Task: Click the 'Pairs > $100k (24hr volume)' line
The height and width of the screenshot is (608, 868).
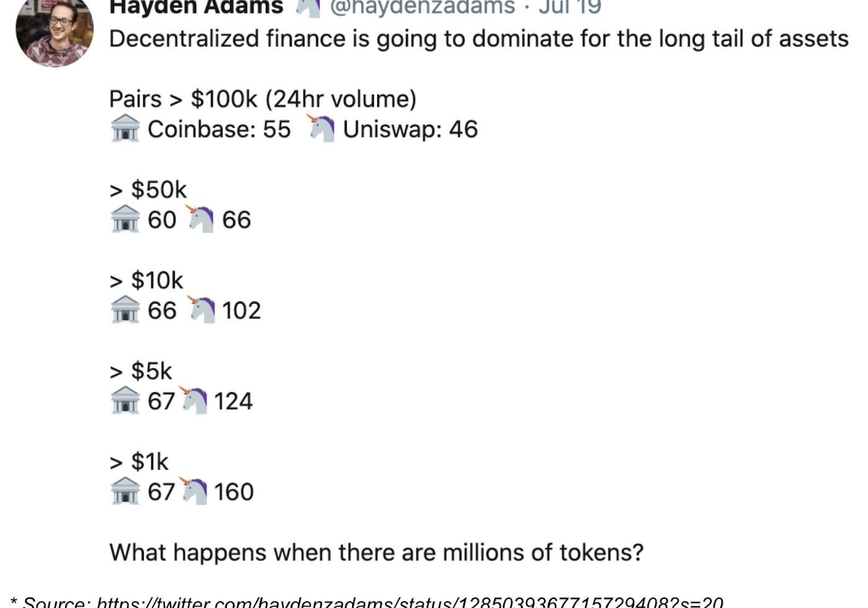Action: pyautogui.click(x=263, y=99)
